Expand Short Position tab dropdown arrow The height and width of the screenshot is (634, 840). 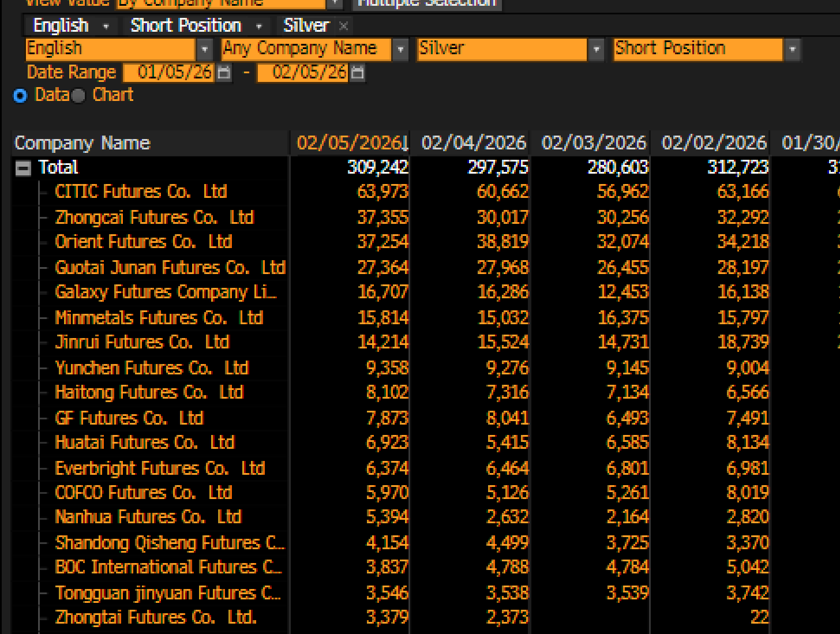[x=259, y=26]
